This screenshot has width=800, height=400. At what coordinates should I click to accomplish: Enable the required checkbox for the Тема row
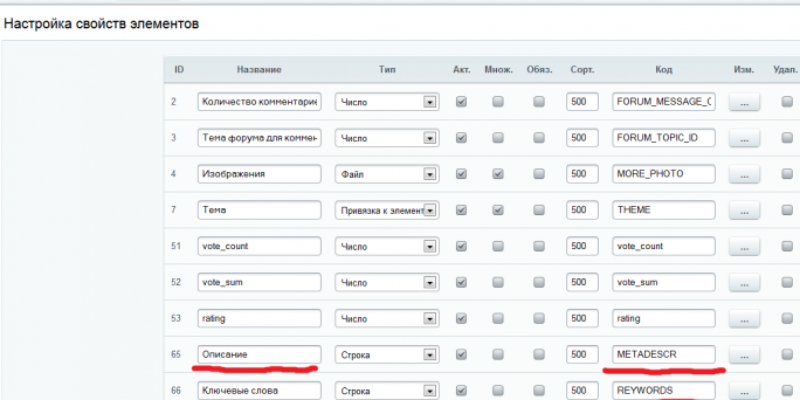[539, 210]
